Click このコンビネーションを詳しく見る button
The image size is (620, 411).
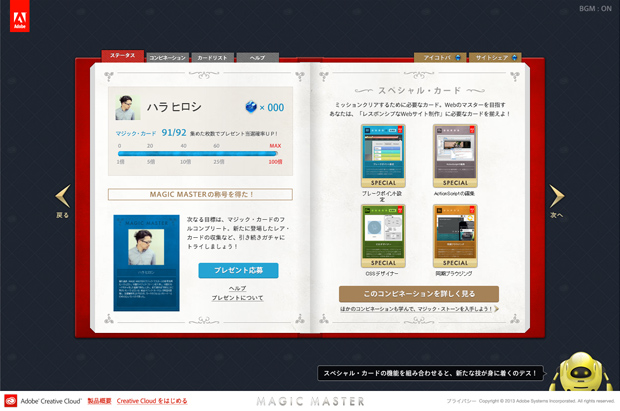pos(419,294)
